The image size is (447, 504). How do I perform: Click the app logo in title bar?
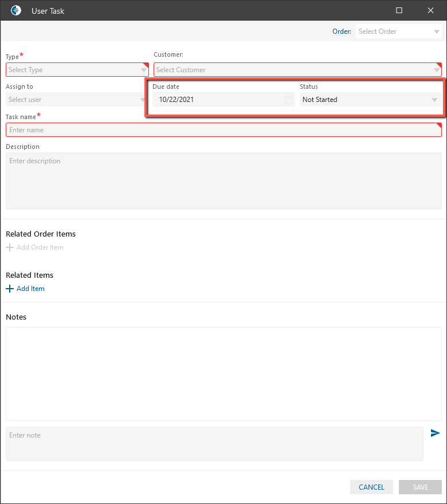point(16,10)
